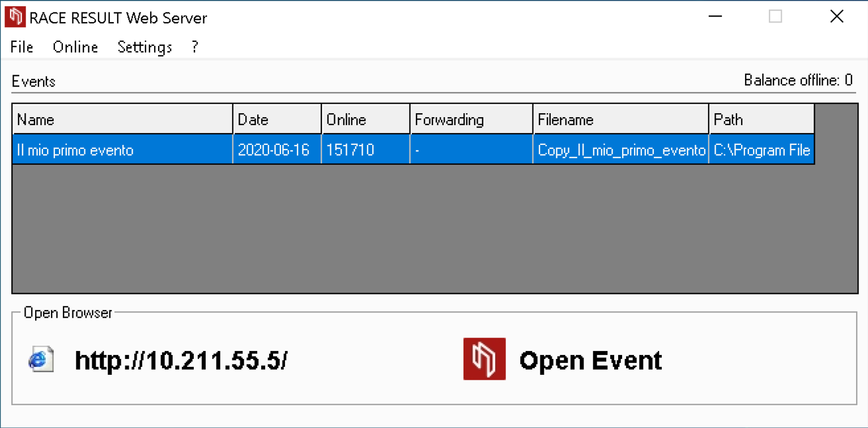This screenshot has height=428, width=868.
Task: Click the C:\Program File path cell
Action: (x=761, y=149)
